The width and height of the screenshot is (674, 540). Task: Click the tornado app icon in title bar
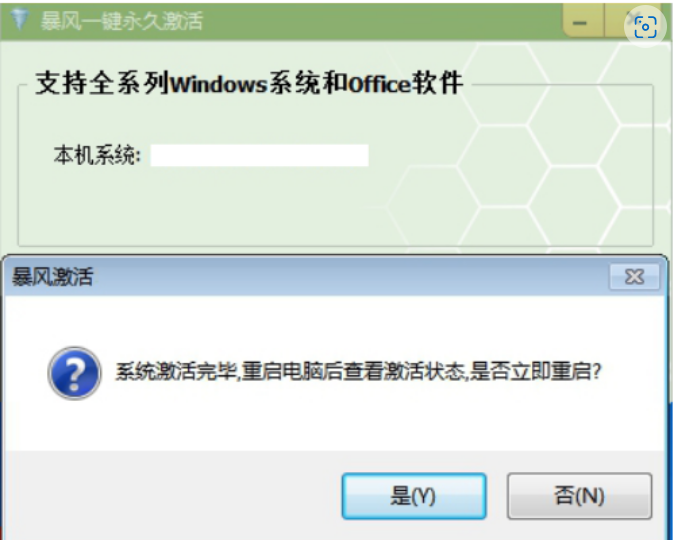coord(19,19)
